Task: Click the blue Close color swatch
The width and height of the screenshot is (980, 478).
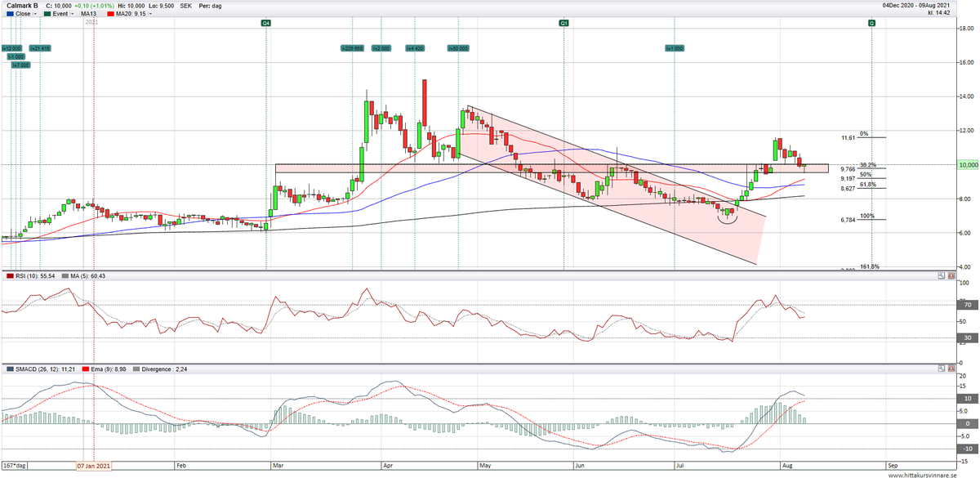Action: [x=8, y=14]
